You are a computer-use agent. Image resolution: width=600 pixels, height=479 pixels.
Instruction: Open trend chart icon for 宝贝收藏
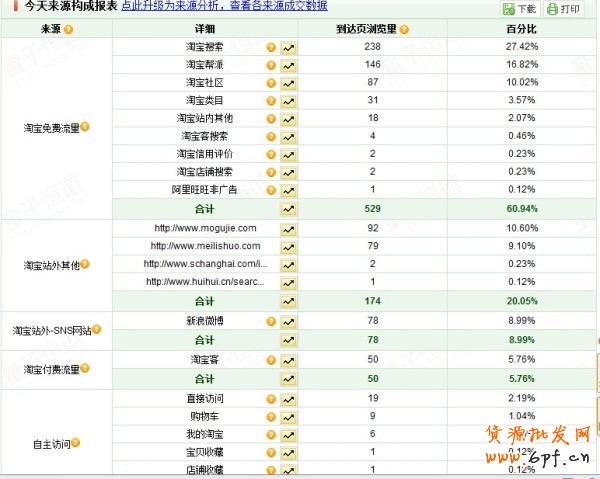289,453
